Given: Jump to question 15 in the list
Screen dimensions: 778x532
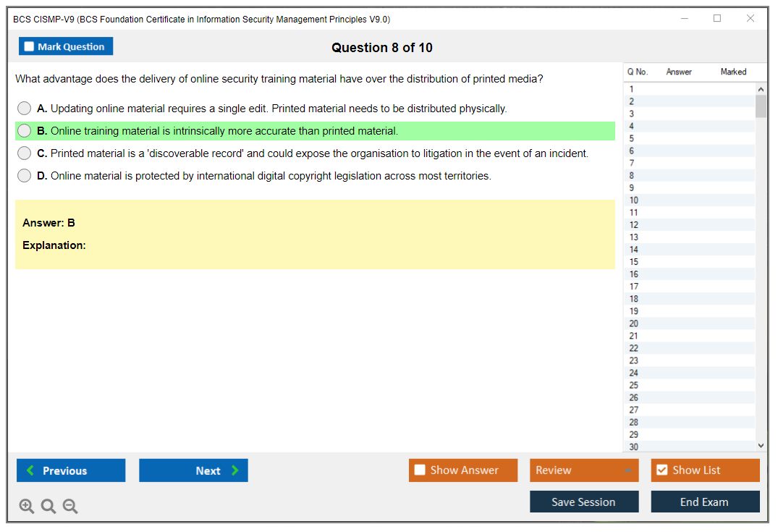Looking at the screenshot, I should click(634, 262).
